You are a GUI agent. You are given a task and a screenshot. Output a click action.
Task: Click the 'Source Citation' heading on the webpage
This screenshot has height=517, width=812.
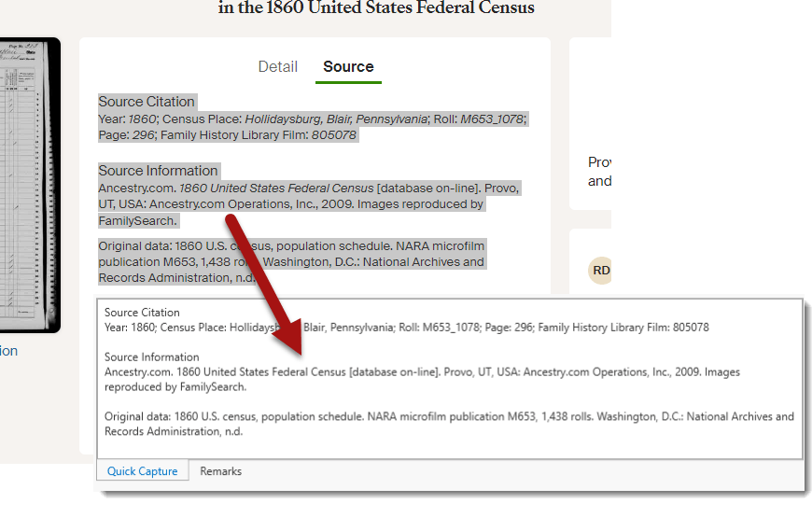pos(147,102)
